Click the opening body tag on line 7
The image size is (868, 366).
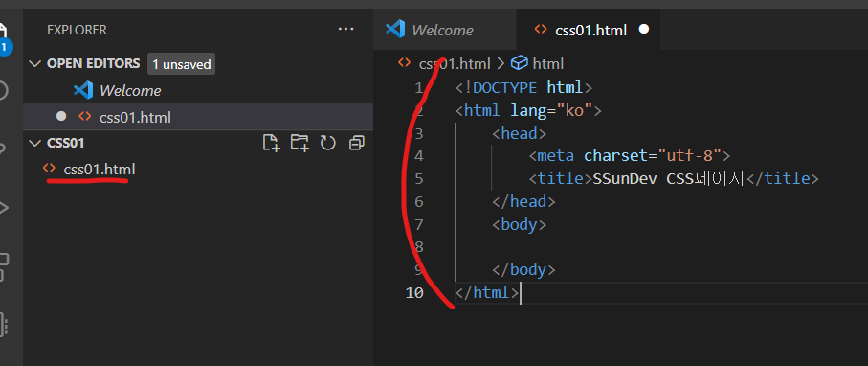click(x=520, y=224)
